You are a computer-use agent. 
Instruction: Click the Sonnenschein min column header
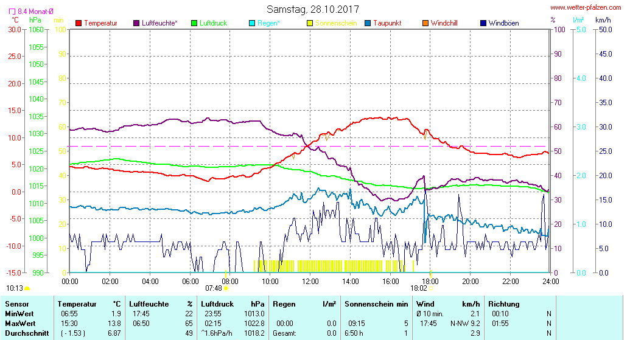tap(376, 304)
